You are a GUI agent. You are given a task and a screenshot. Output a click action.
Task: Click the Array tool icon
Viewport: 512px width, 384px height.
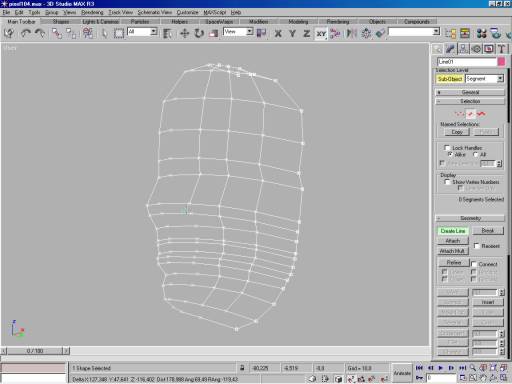366,33
